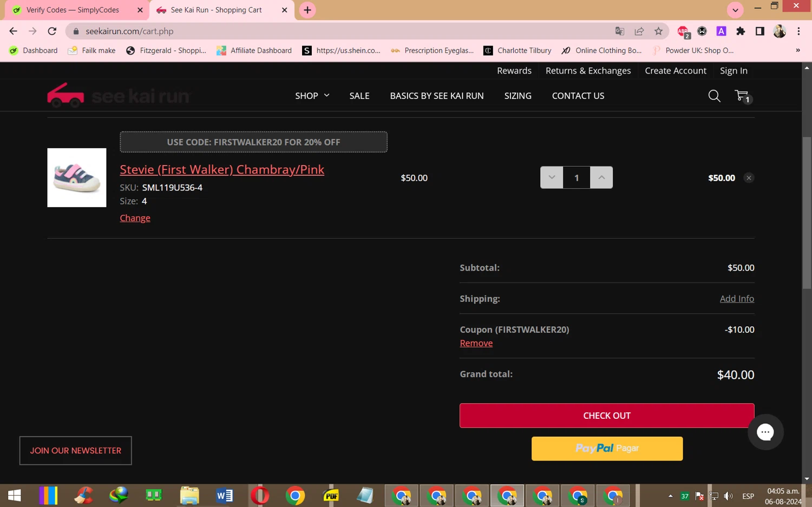This screenshot has height=507, width=812.
Task: Open File Explorer from the taskbar
Action: [189, 496]
